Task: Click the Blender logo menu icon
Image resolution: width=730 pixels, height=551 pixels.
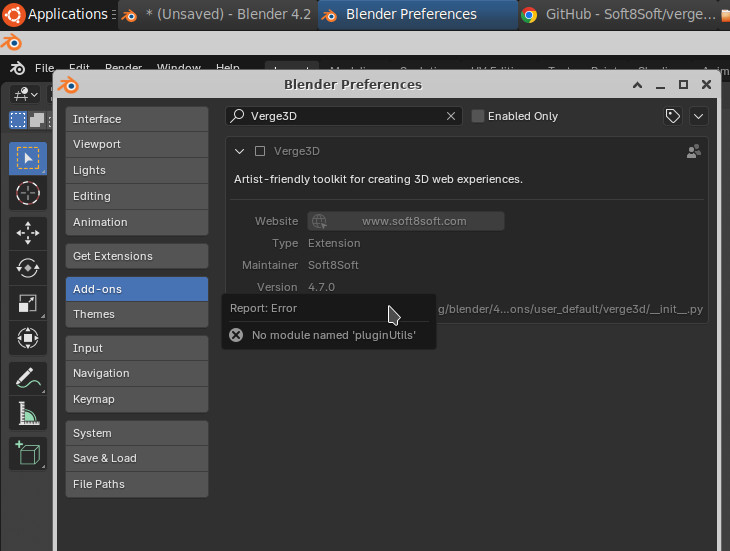Action: pyautogui.click(x=17, y=68)
